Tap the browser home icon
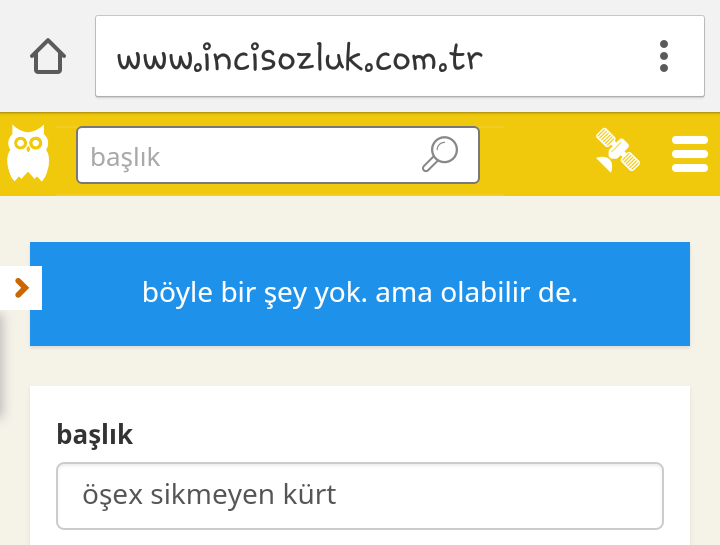The width and height of the screenshot is (720, 545). [48, 56]
